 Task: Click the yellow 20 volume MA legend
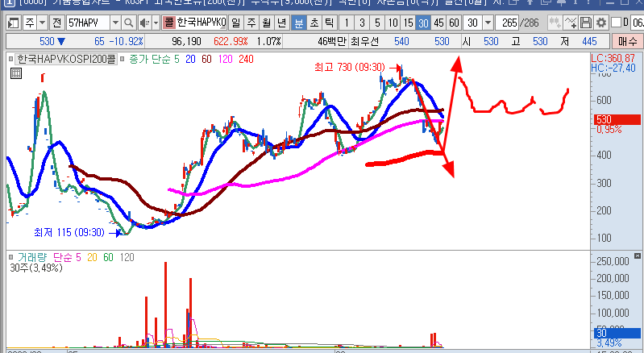point(92,257)
